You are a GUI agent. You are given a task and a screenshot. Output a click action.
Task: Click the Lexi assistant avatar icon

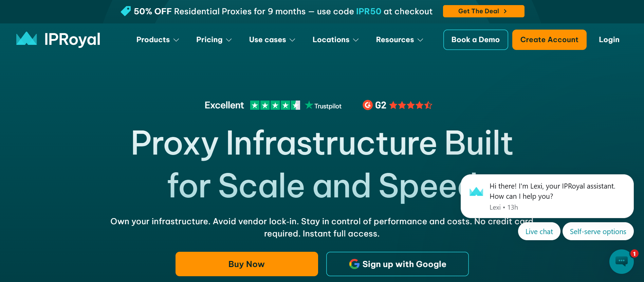[476, 192]
